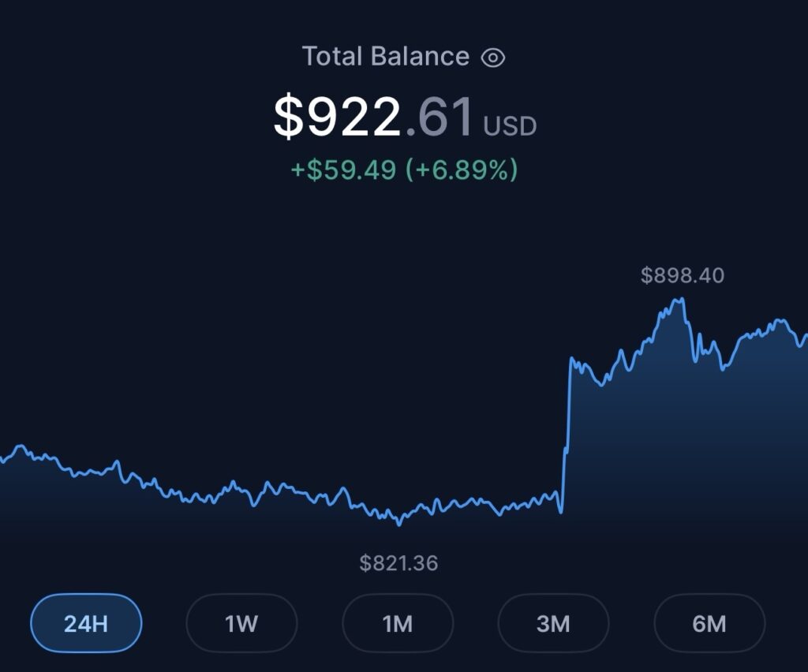
Task: Tap the Total Balance label
Action: tap(386, 57)
